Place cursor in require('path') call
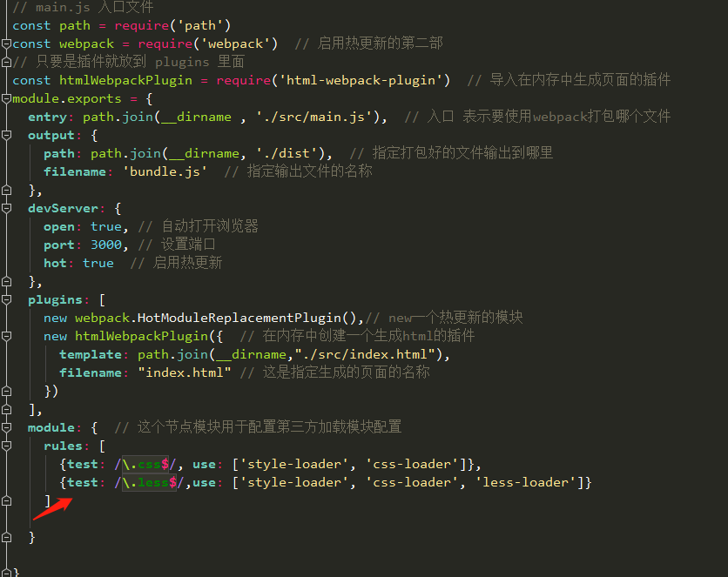The image size is (728, 577). point(172,25)
